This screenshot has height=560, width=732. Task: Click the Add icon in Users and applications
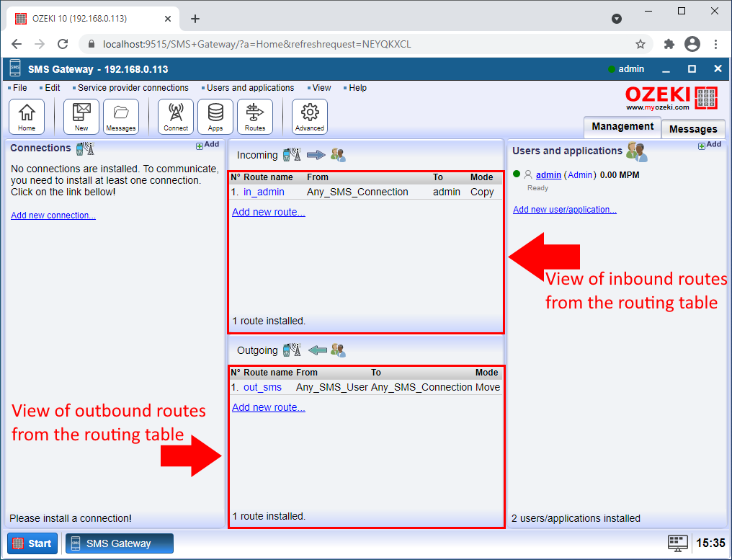[710, 145]
